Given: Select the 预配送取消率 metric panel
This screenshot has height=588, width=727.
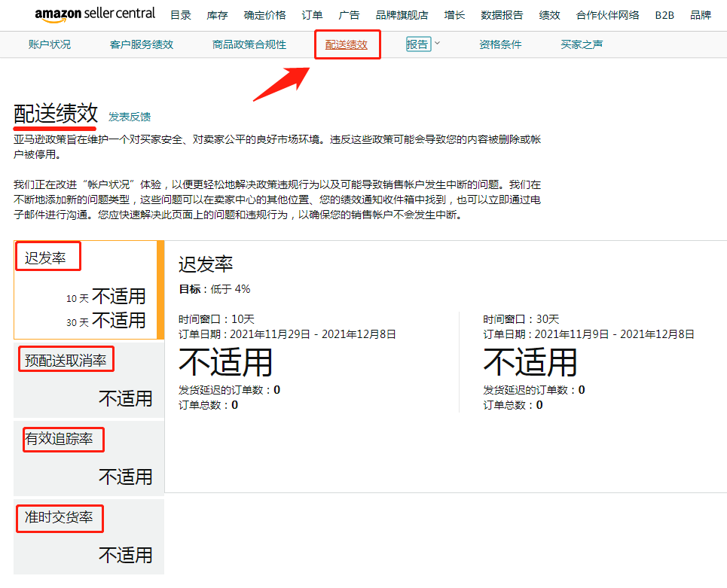Looking at the screenshot, I should coord(66,359).
